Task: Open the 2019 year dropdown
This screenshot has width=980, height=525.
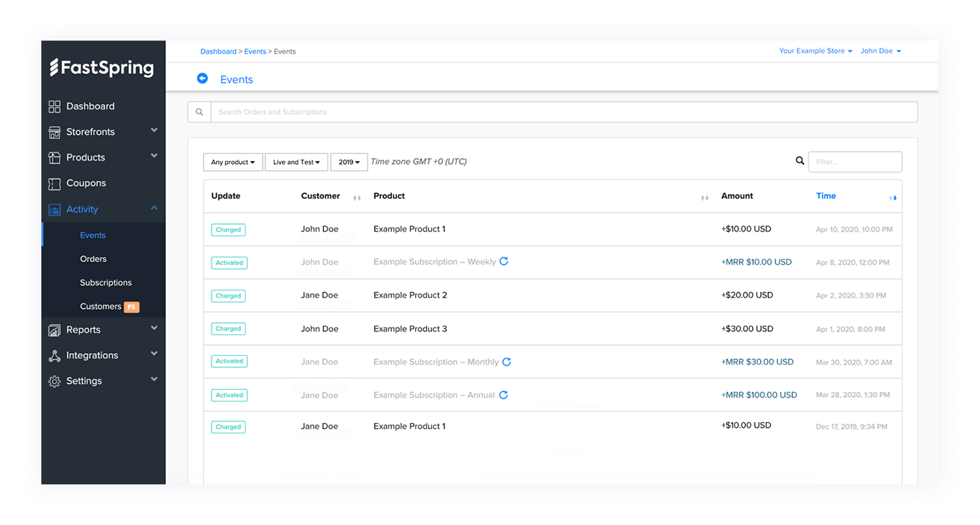Action: pyautogui.click(x=349, y=162)
